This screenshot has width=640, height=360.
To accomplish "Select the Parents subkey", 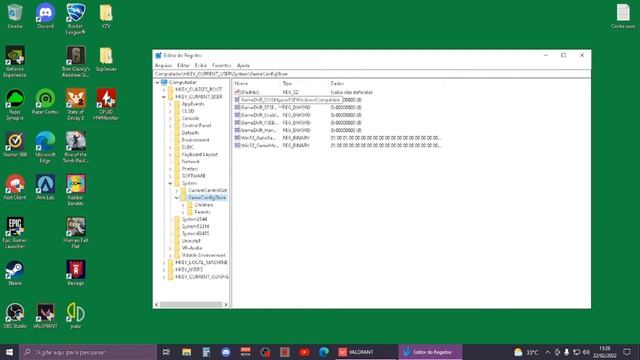I will coord(202,212).
